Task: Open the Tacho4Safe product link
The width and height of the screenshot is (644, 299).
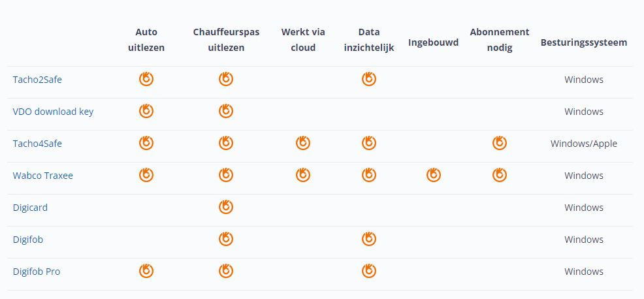Action: coord(37,144)
